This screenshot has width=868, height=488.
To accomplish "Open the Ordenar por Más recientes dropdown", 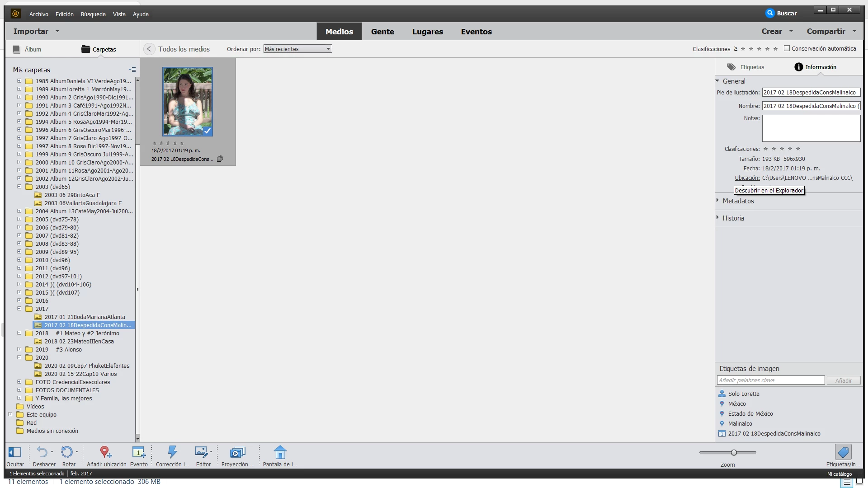I will 297,49.
